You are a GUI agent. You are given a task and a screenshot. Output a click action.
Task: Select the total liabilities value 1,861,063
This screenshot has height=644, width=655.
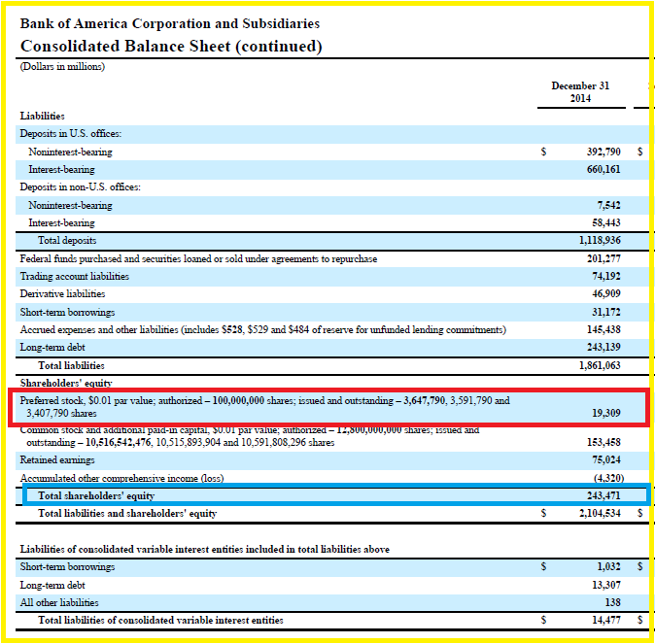pos(600,365)
